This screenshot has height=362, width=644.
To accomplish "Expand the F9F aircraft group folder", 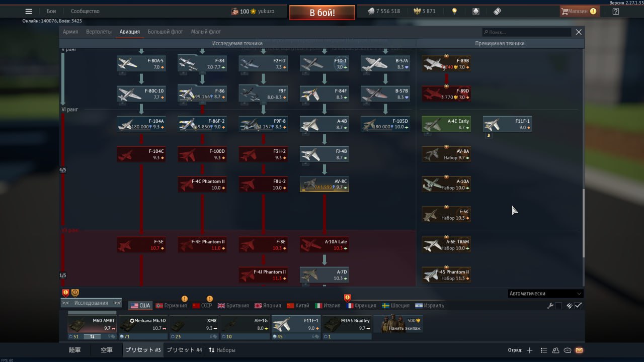I will (263, 94).
